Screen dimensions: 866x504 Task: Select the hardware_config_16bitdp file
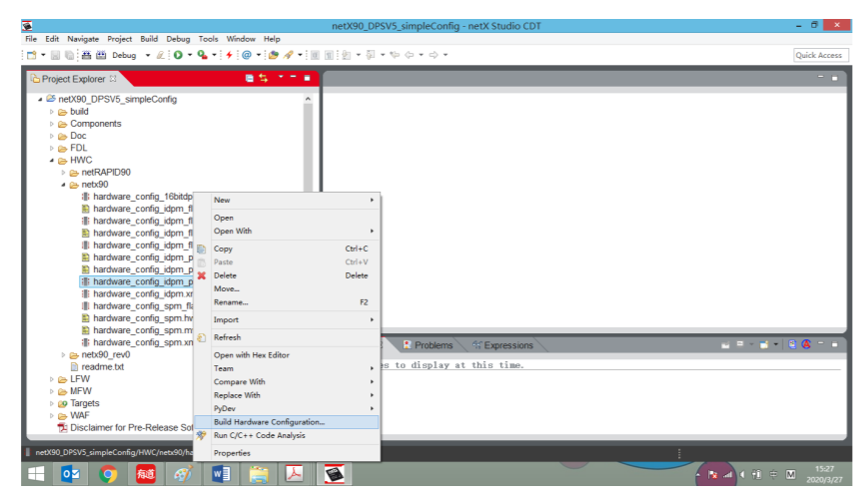pos(137,197)
